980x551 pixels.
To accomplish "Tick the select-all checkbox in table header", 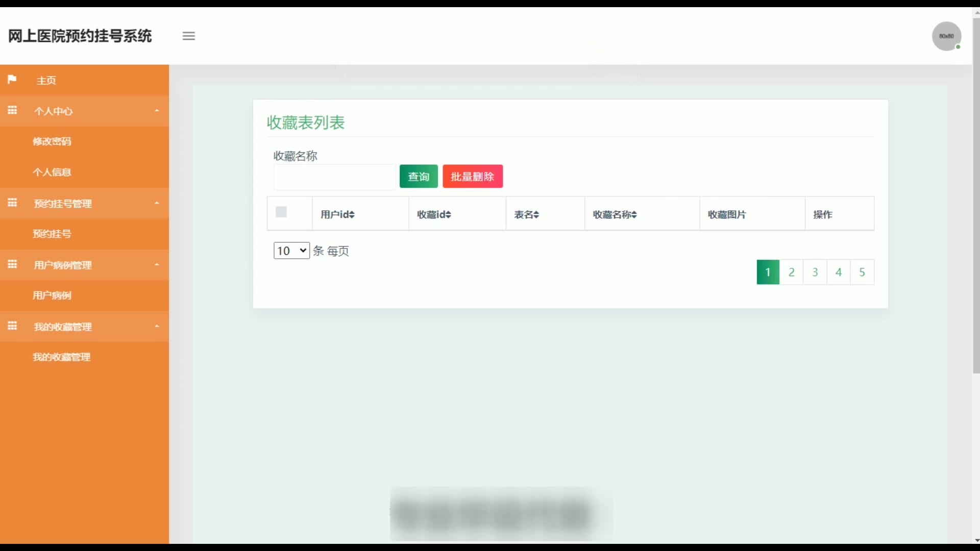I will tap(281, 212).
